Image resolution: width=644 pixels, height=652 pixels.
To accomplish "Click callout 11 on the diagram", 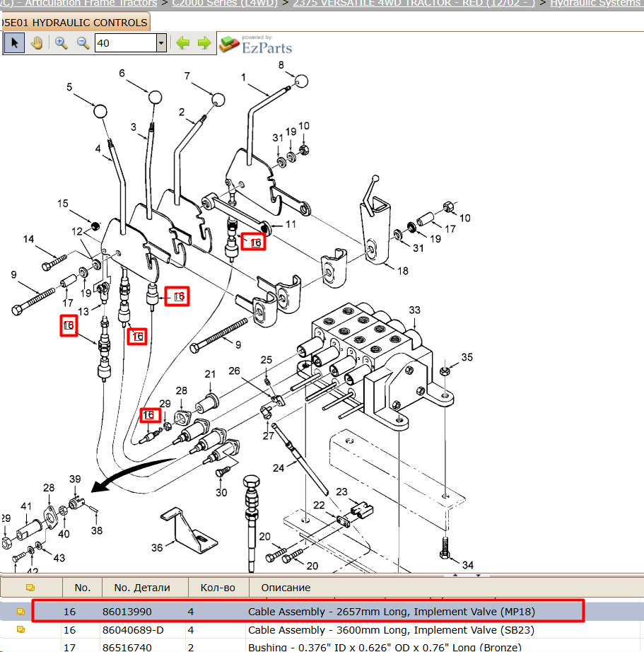I will 291,224.
